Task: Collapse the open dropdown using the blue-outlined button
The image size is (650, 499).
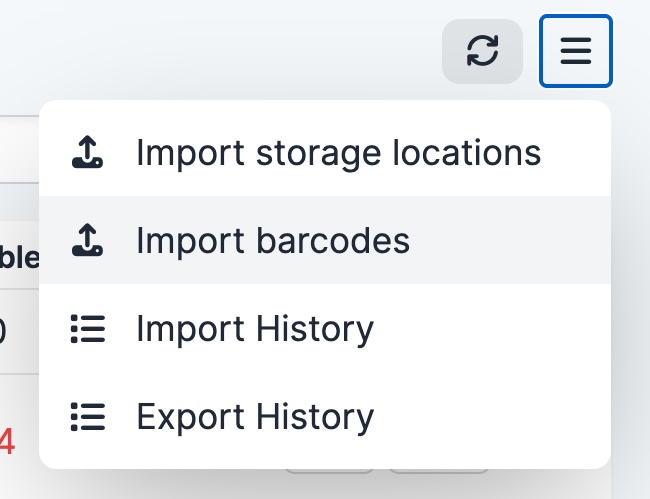Action: click(576, 51)
